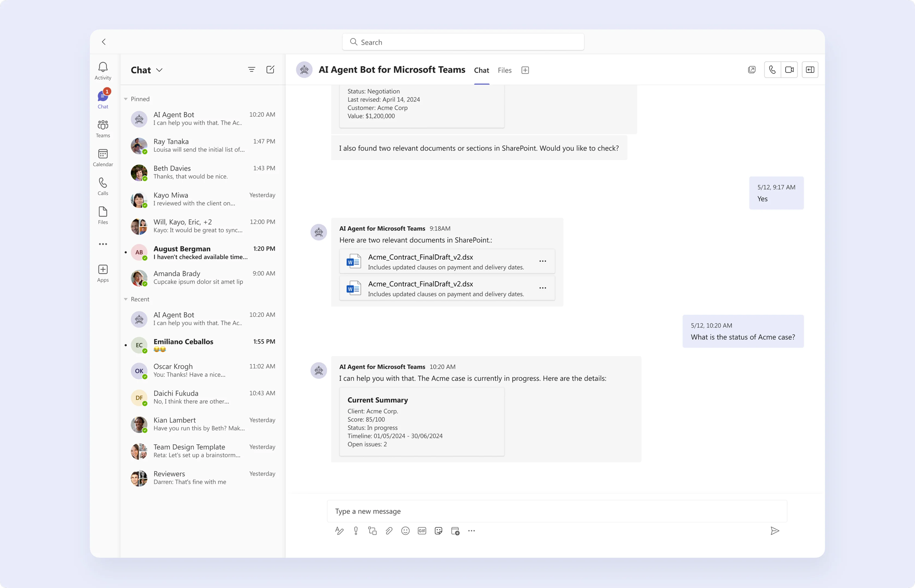This screenshot has width=915, height=588.
Task: Open more options for second Acme_Contract_FinalDraft_v2 file
Action: [x=543, y=288]
